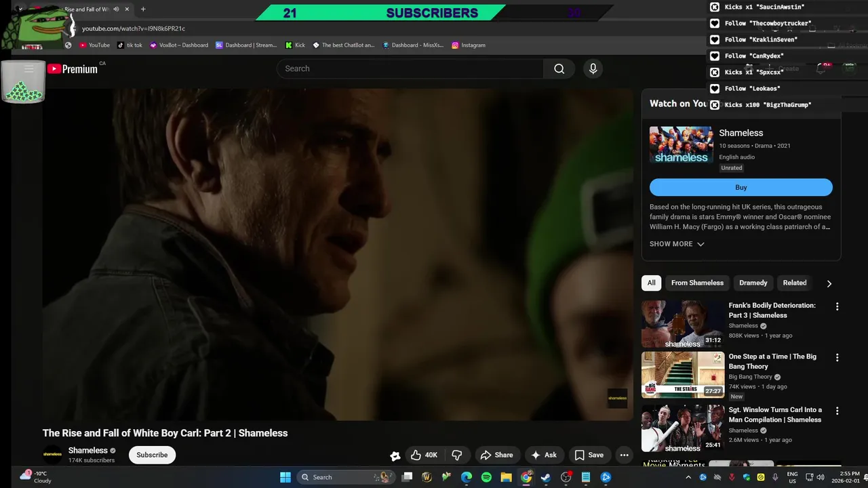Click the search magnifier button
Screen dimensions: 868x488
(x=559, y=68)
